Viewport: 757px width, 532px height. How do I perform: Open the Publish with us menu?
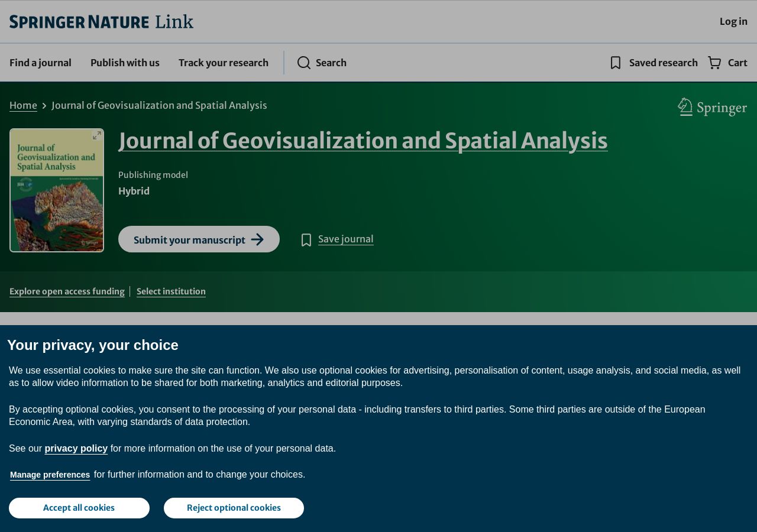click(x=125, y=63)
